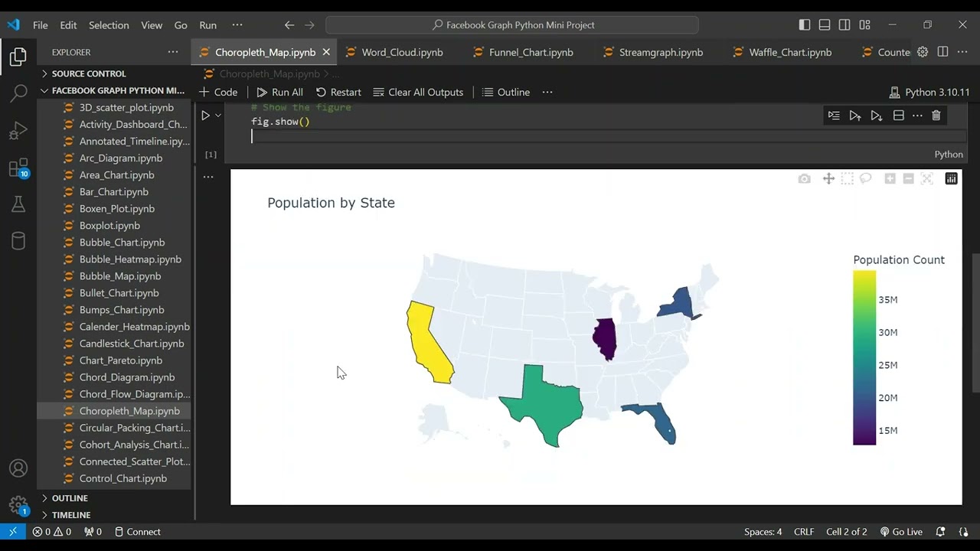Open the cell output ellipsis menu
980x551 pixels.
coord(208,177)
